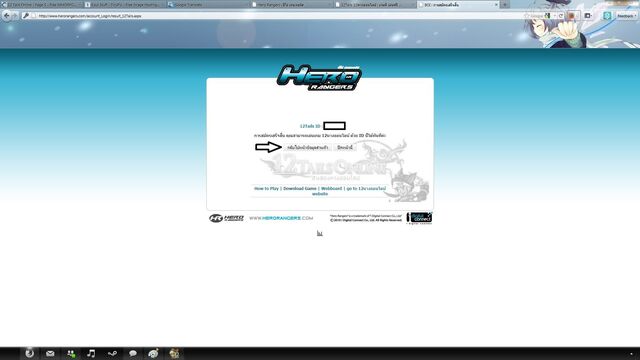Click the HR Hero logo in footer
The width and height of the screenshot is (640, 360).
[226, 218]
